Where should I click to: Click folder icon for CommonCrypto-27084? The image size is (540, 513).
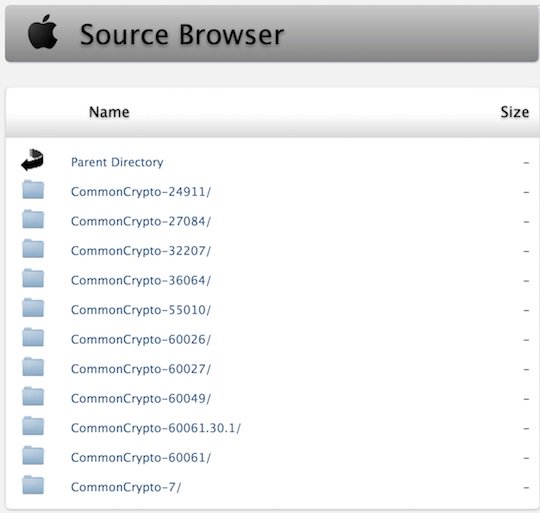[x=33, y=219]
